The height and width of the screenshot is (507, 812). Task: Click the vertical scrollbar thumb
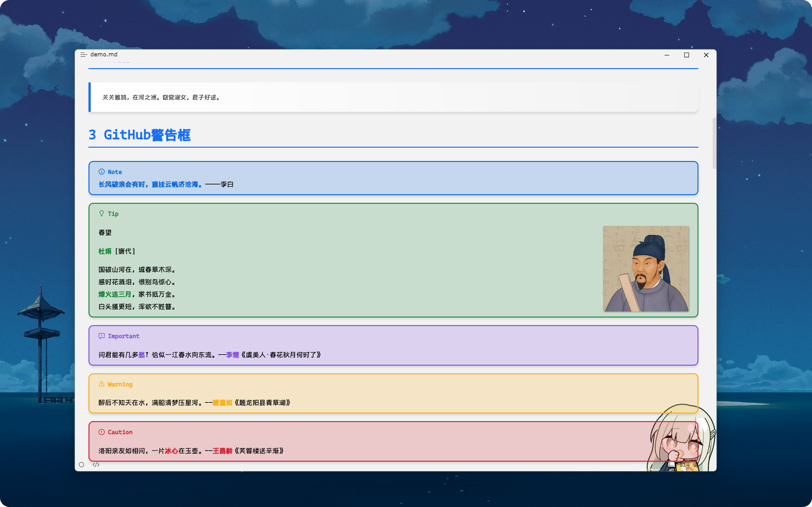pyautogui.click(x=714, y=143)
